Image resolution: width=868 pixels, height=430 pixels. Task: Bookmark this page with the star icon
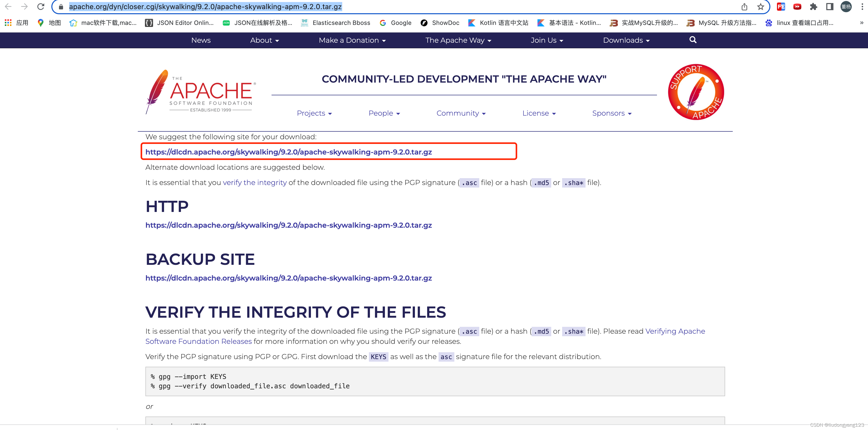tap(760, 7)
